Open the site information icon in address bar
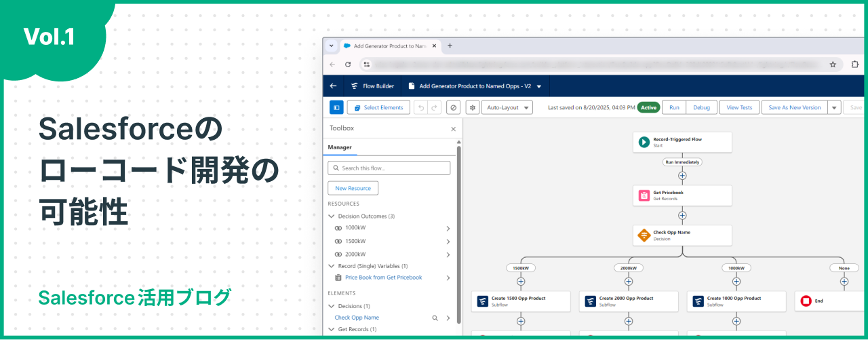The image size is (868, 340). click(x=367, y=64)
